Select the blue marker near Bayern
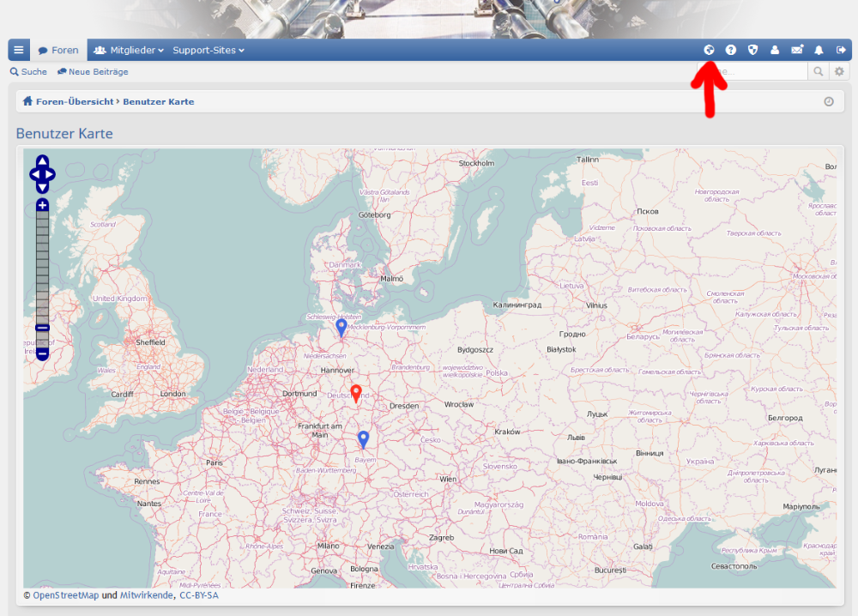This screenshot has width=858, height=616. [363, 439]
